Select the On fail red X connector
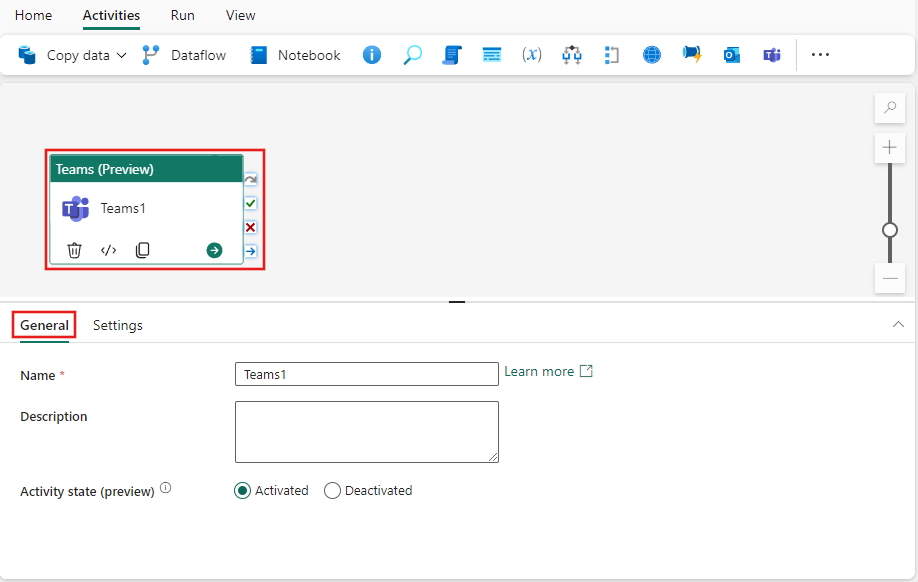Screen dimensions: 918x582 251,227
